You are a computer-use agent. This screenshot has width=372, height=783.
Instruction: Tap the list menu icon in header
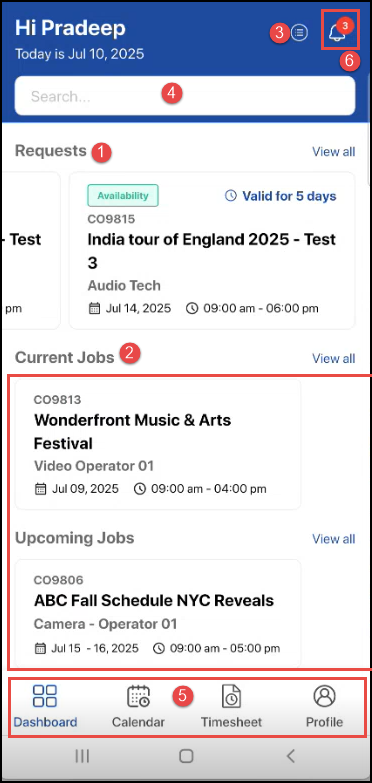click(x=299, y=33)
